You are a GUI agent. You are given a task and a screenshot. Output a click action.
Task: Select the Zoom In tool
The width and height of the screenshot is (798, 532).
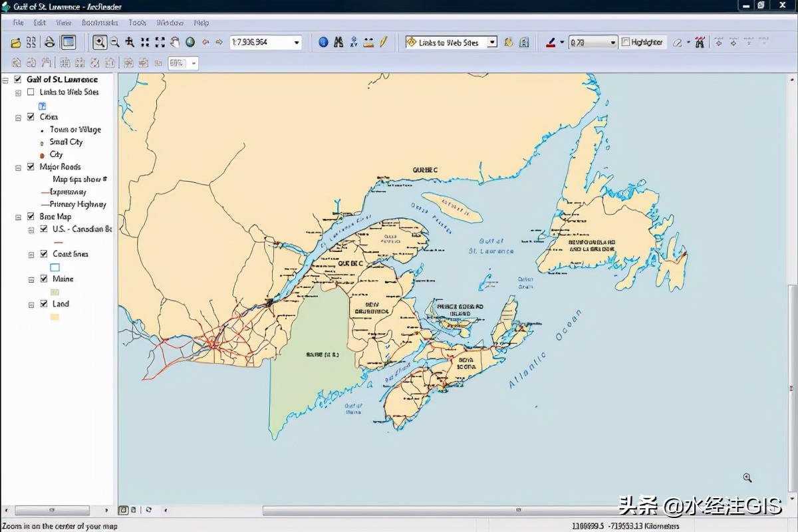[101, 42]
